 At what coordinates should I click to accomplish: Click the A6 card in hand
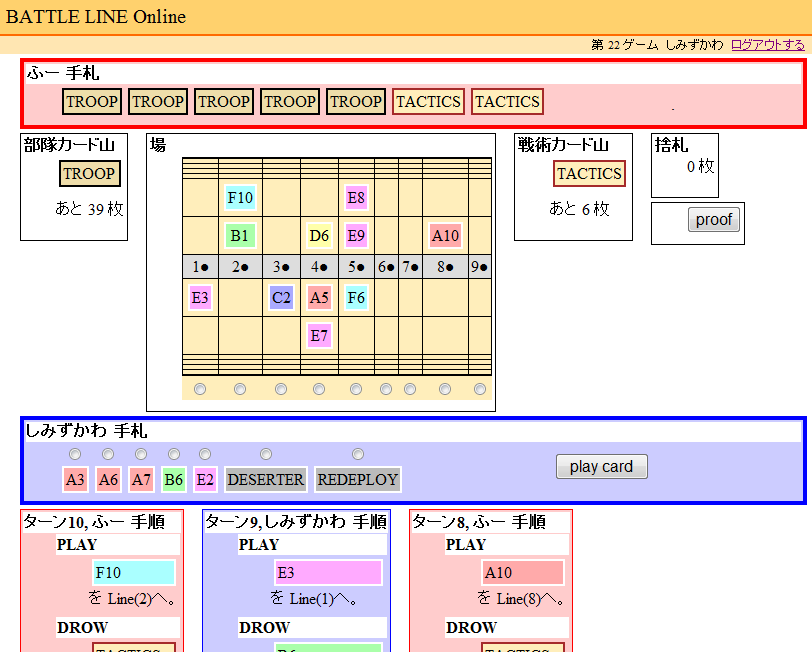108,480
